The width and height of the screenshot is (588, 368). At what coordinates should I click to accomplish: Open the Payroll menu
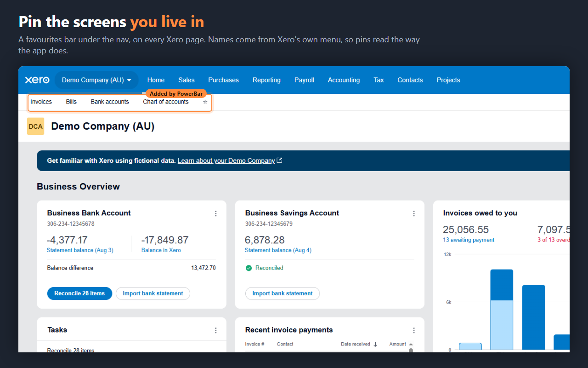[x=304, y=80]
